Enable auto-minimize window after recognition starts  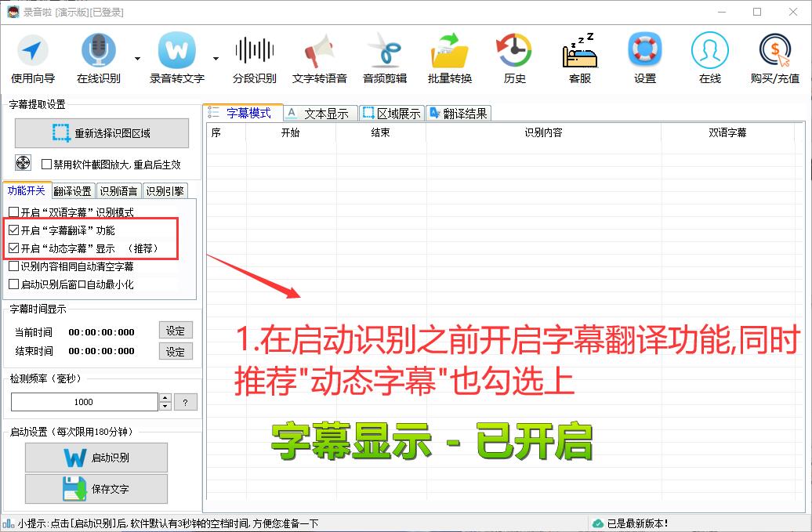pos(13,283)
